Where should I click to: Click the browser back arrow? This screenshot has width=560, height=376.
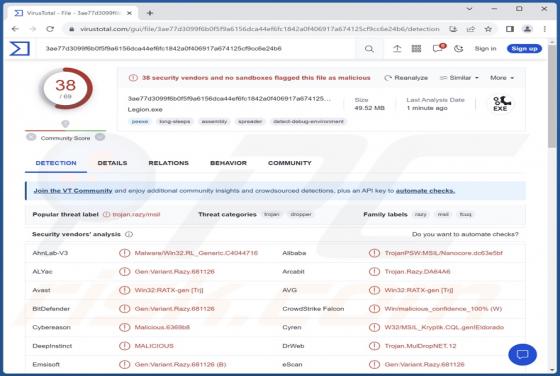[15, 29]
